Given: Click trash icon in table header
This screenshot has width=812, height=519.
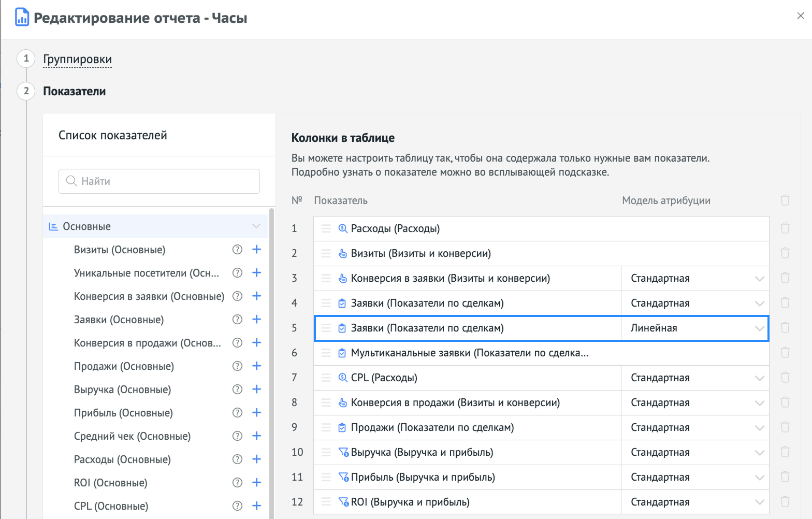Looking at the screenshot, I should tap(785, 200).
